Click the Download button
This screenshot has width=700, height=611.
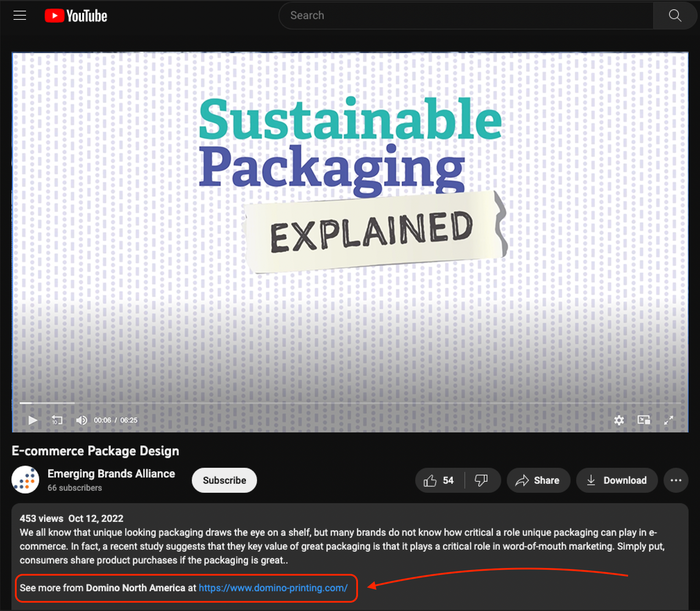click(616, 480)
